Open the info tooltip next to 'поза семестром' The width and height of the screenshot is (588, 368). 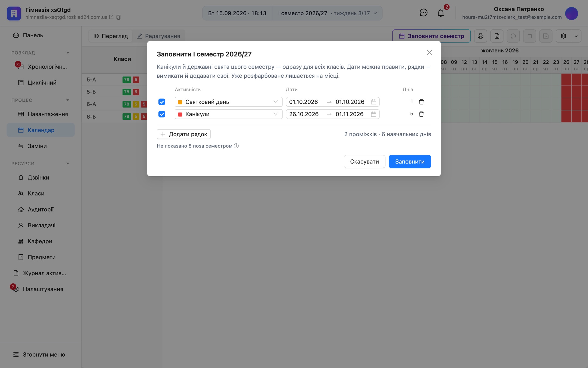(236, 146)
